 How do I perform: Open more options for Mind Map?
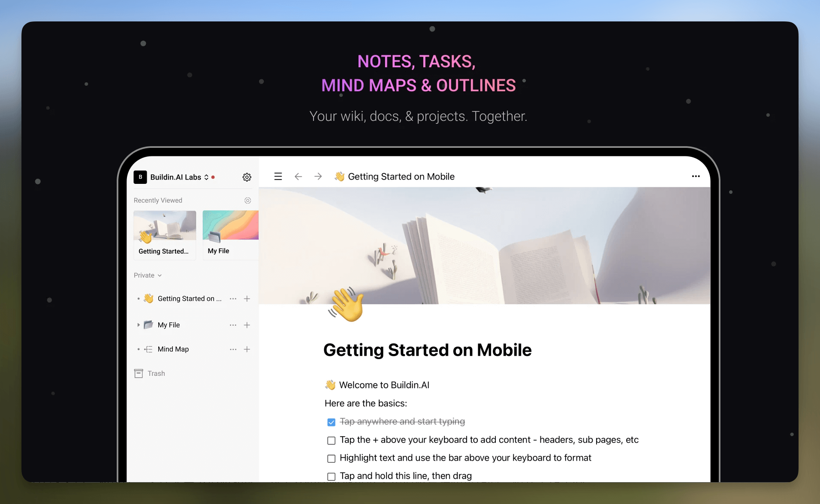point(233,350)
